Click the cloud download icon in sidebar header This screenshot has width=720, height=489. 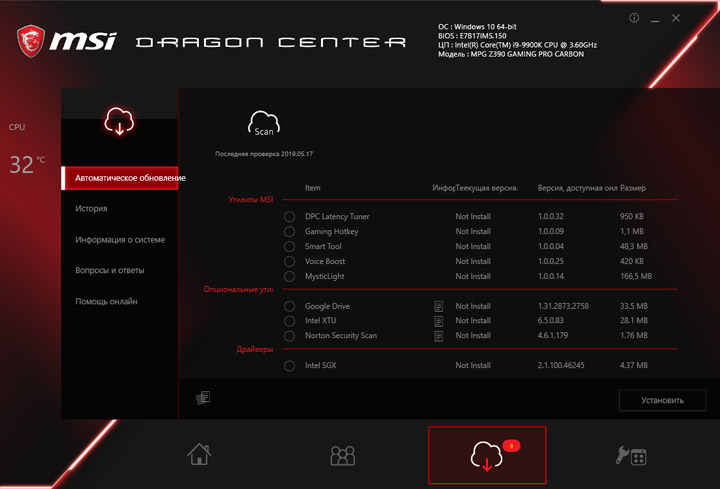click(x=119, y=121)
